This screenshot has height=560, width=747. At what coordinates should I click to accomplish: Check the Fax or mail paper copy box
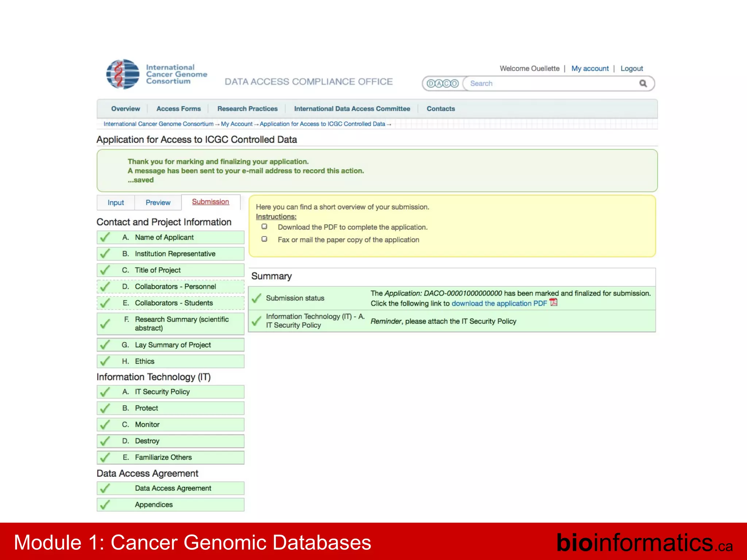click(x=264, y=239)
